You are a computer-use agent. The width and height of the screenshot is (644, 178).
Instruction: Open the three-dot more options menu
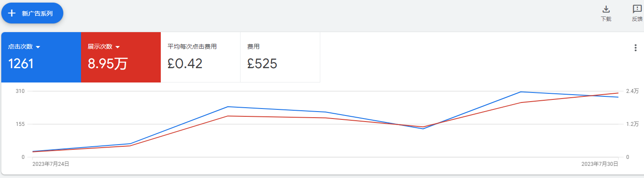(635, 48)
